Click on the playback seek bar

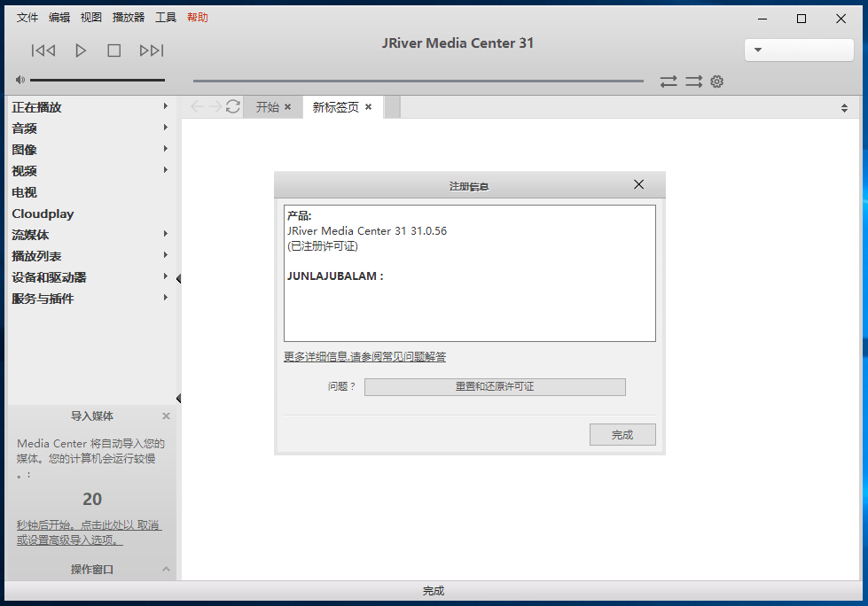click(418, 82)
